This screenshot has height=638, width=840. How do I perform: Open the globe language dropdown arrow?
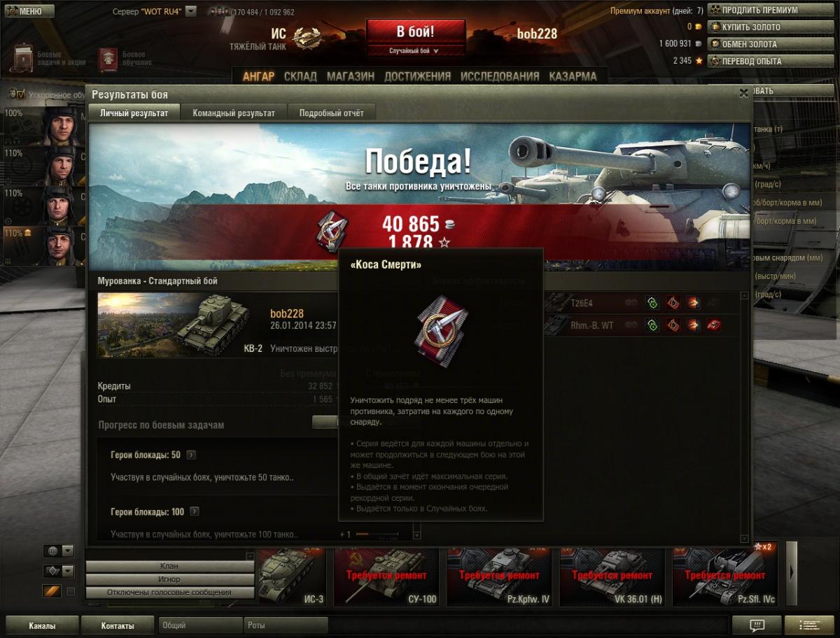point(68,551)
